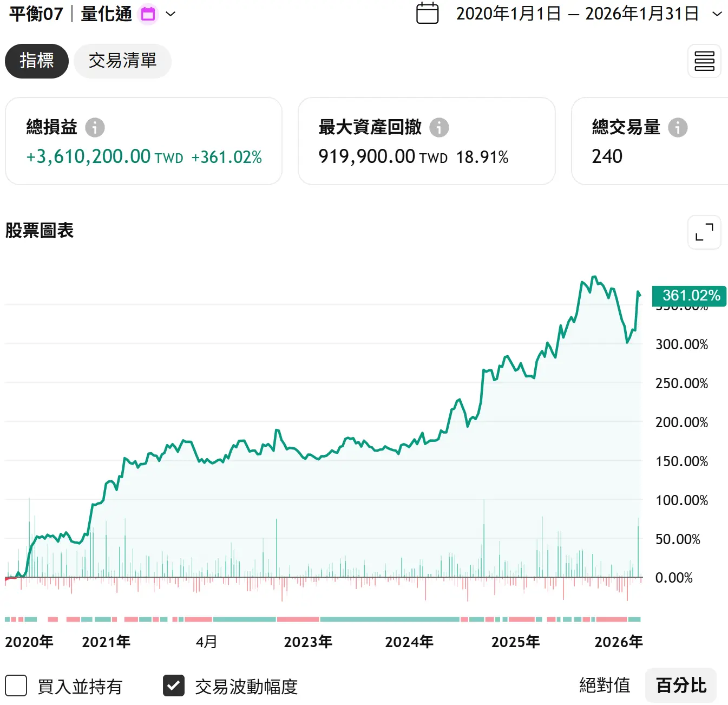The image size is (728, 705).
Task: Click the calendar icon beside the date range
Action: [x=427, y=14]
